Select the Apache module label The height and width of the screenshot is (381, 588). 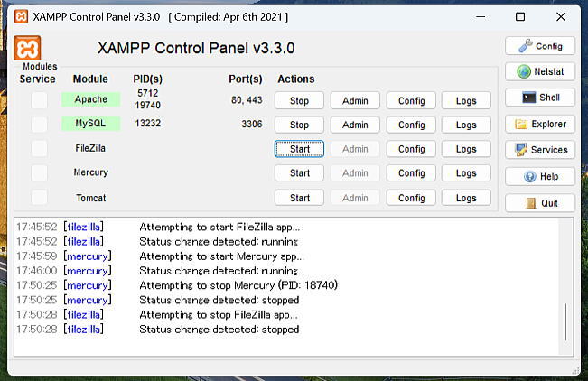pyautogui.click(x=90, y=99)
